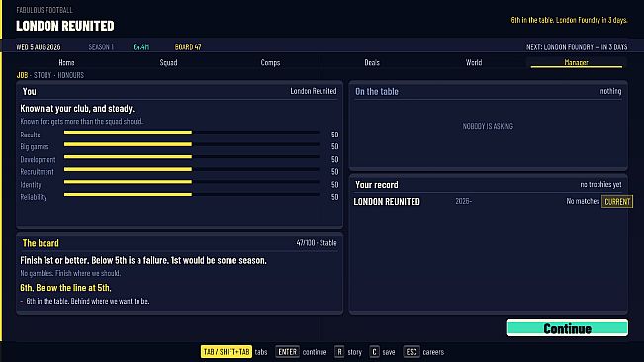This screenshot has width=644, height=362.
Task: Click the Big games rating bar
Action: [x=192, y=144]
